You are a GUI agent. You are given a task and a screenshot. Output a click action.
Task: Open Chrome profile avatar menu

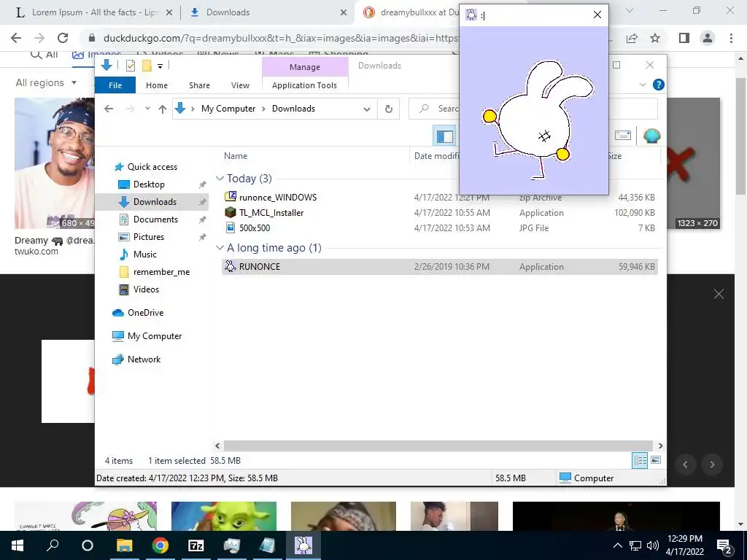tap(708, 38)
